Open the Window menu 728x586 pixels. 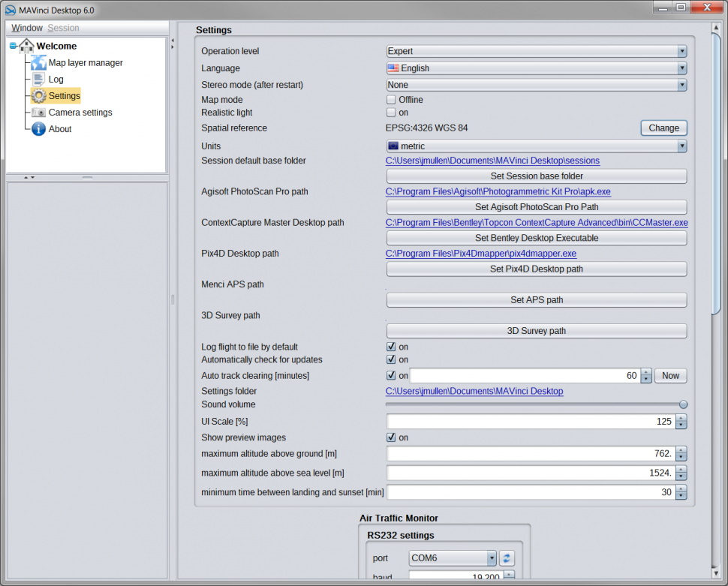click(x=27, y=28)
